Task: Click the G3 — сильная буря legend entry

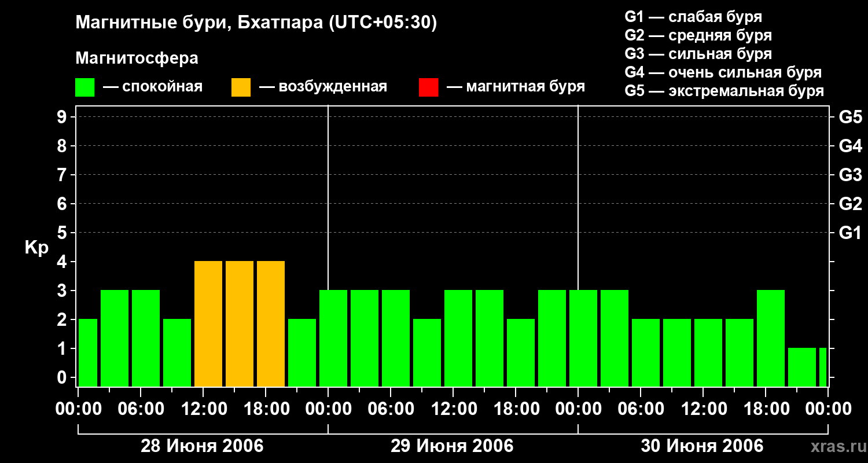Action: [x=698, y=54]
